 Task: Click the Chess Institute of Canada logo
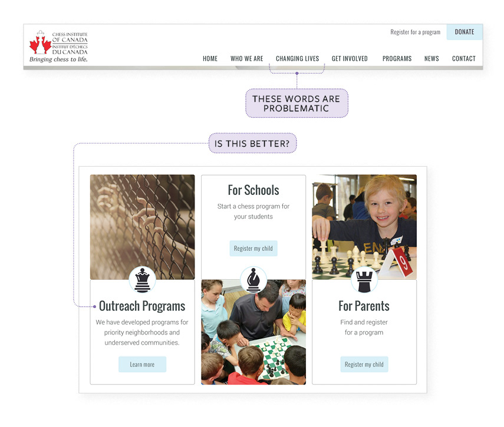click(x=58, y=46)
